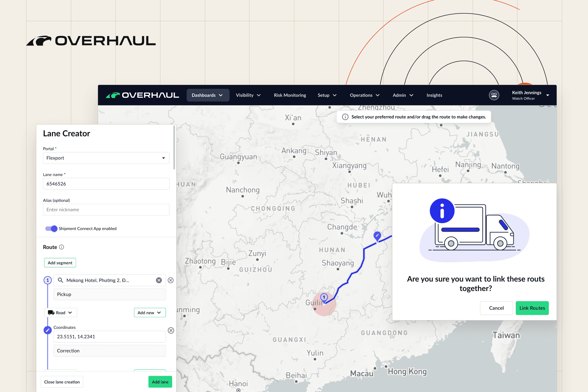This screenshot has width=588, height=392.
Task: Open Risk Monitoring
Action: pyautogui.click(x=290, y=95)
